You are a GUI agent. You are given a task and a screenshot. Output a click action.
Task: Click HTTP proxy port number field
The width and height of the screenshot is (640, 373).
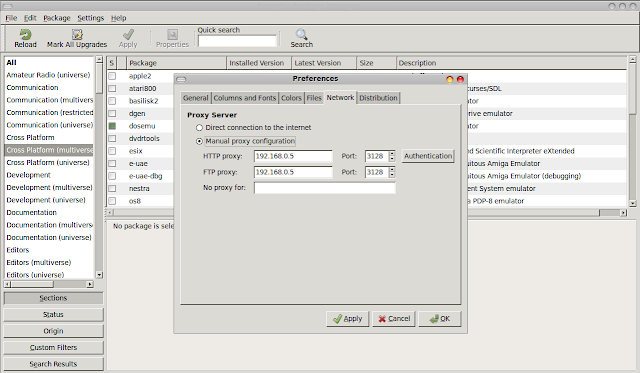[377, 156]
